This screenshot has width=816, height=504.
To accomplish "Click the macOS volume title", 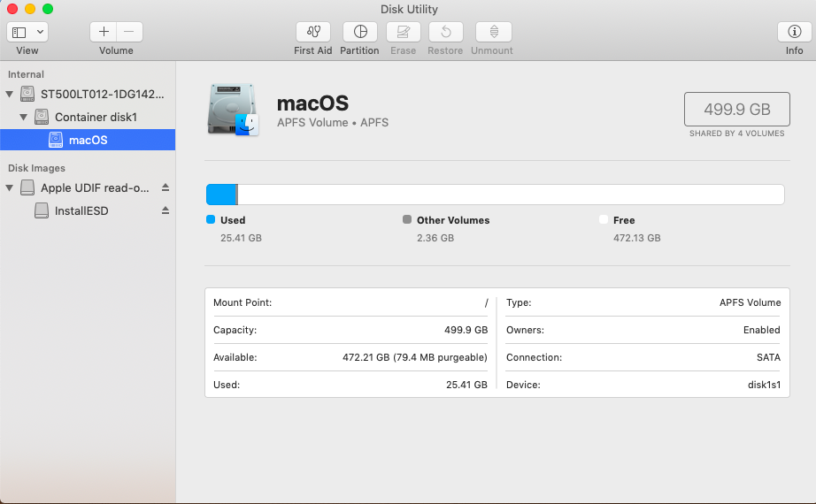I will click(x=312, y=103).
